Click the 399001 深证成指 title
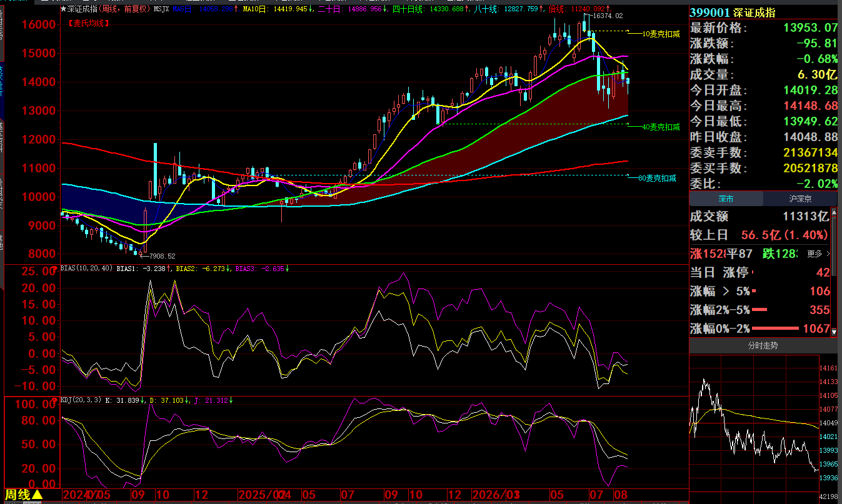The width and height of the screenshot is (842, 504). coord(732,12)
